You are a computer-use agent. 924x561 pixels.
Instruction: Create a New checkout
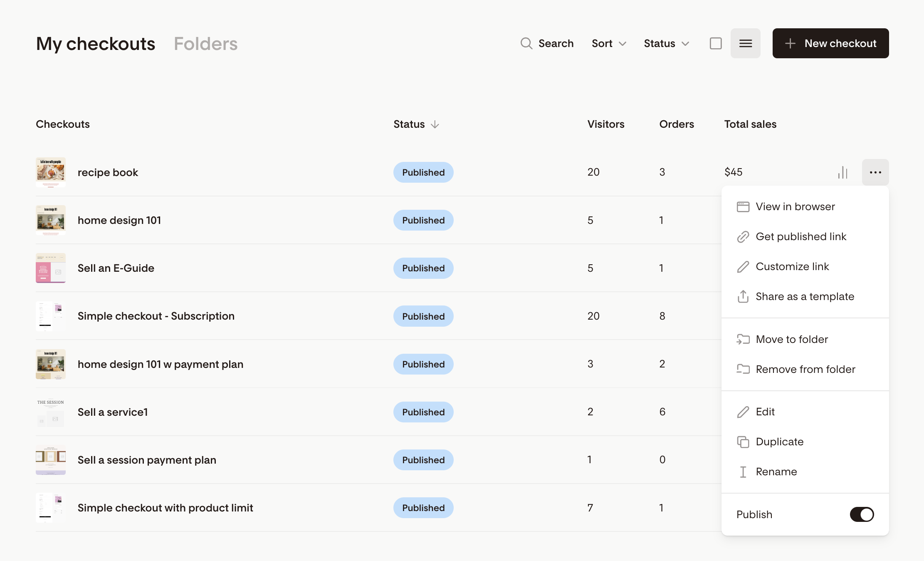pos(830,43)
